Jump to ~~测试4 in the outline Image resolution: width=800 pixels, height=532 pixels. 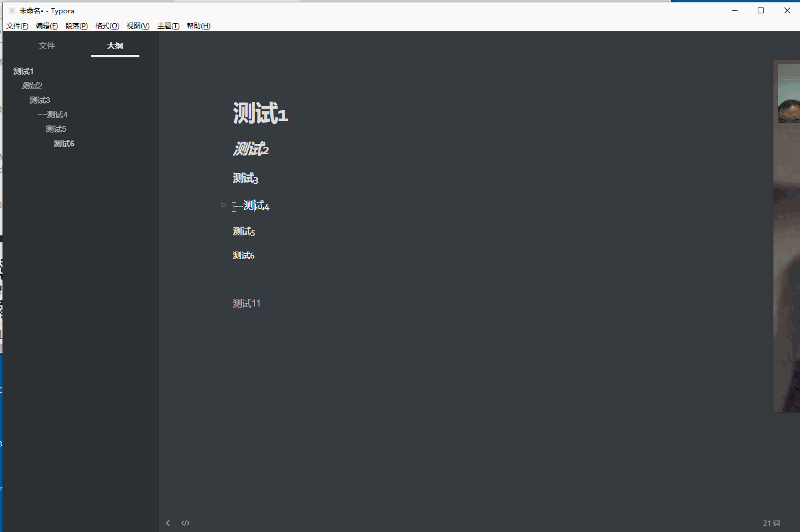[53, 114]
